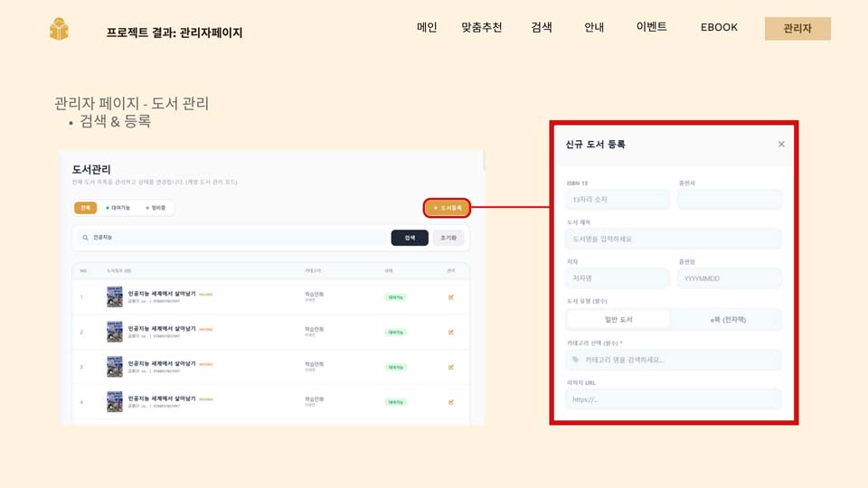Click the book logo icon
This screenshot has width=868, height=488.
[x=59, y=29]
